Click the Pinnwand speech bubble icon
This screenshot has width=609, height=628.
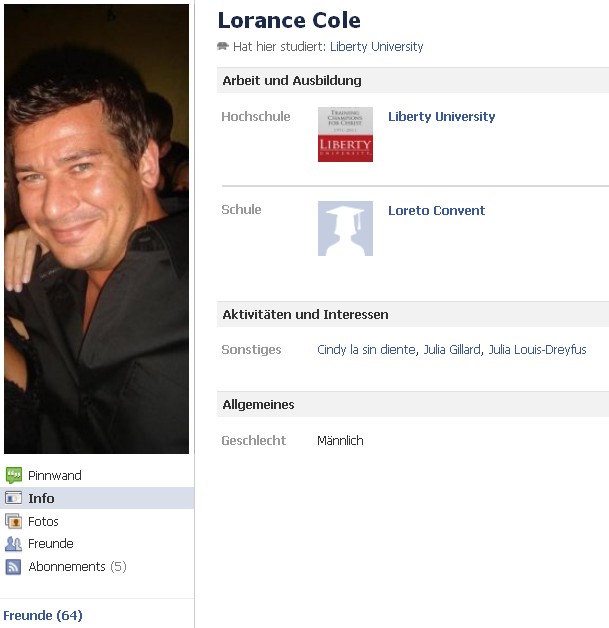click(14, 475)
